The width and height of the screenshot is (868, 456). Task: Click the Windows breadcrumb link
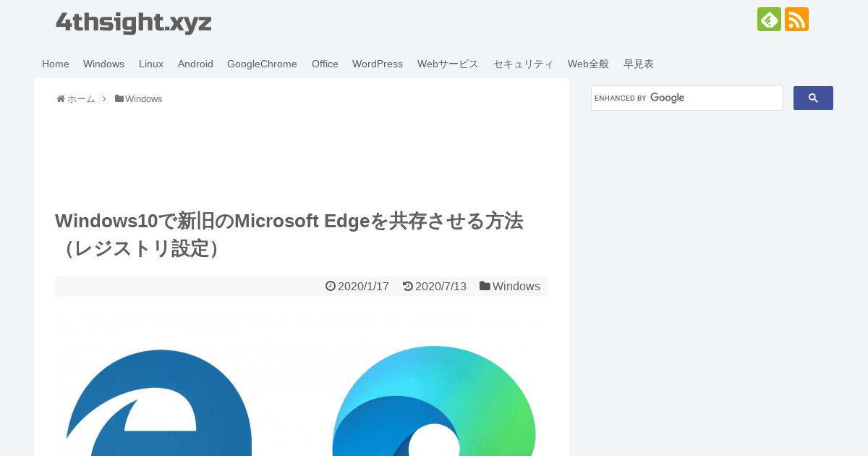(x=143, y=98)
